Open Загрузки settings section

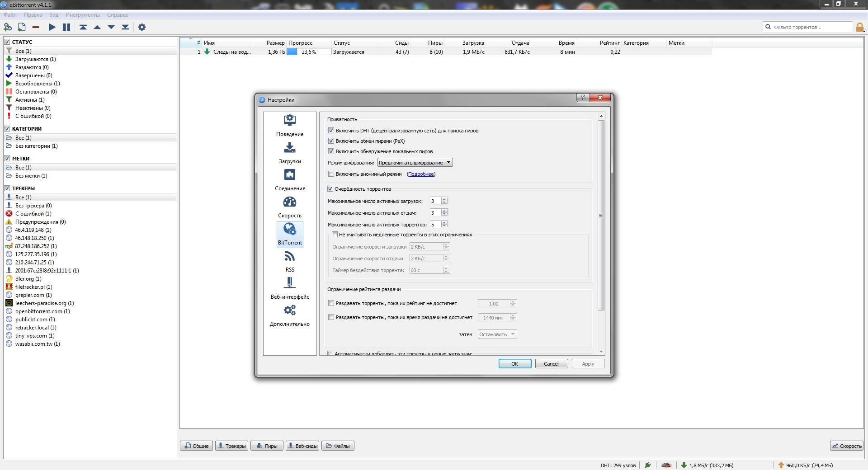[290, 152]
